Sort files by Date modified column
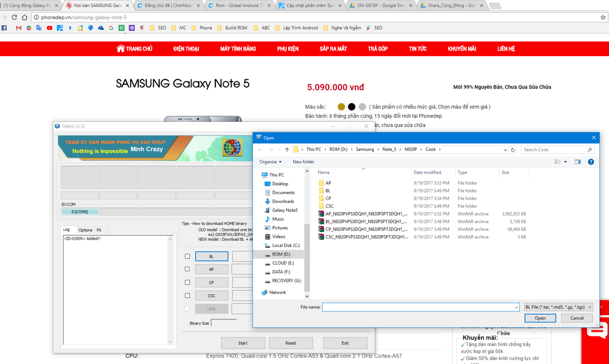 click(427, 172)
